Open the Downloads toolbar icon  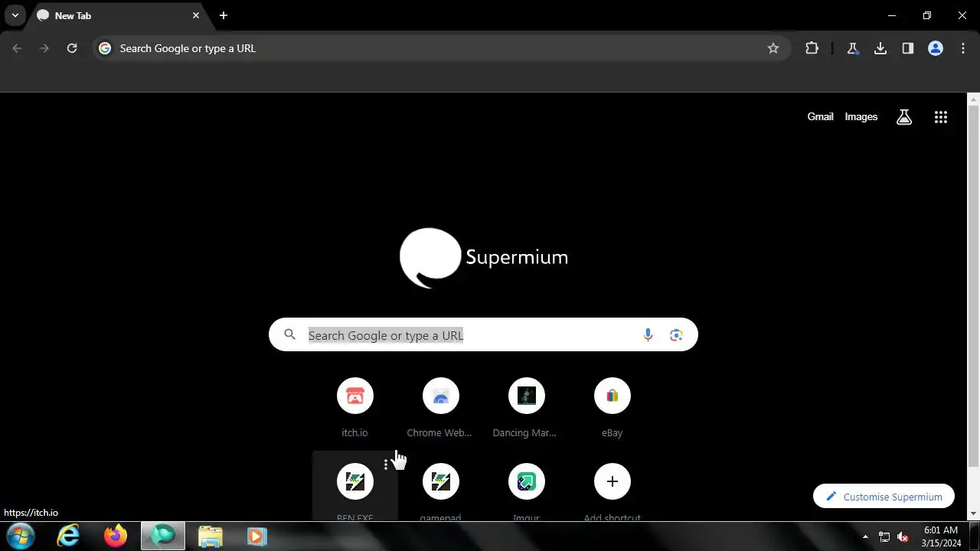880,48
